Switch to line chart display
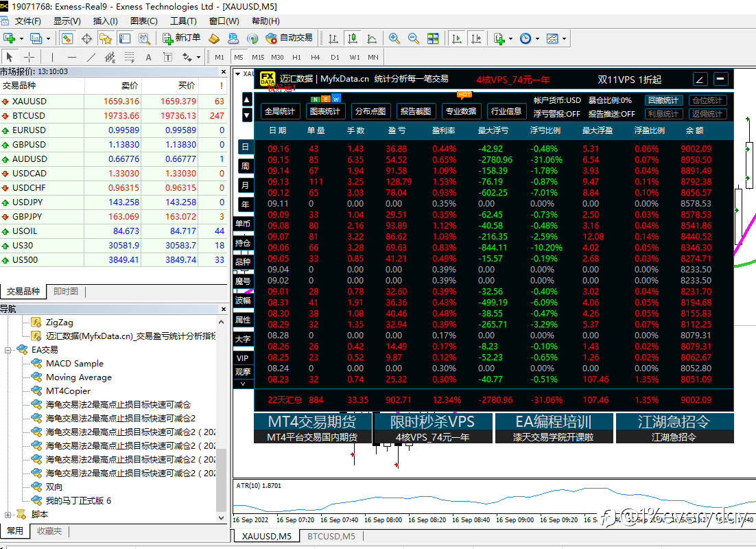 372,38
